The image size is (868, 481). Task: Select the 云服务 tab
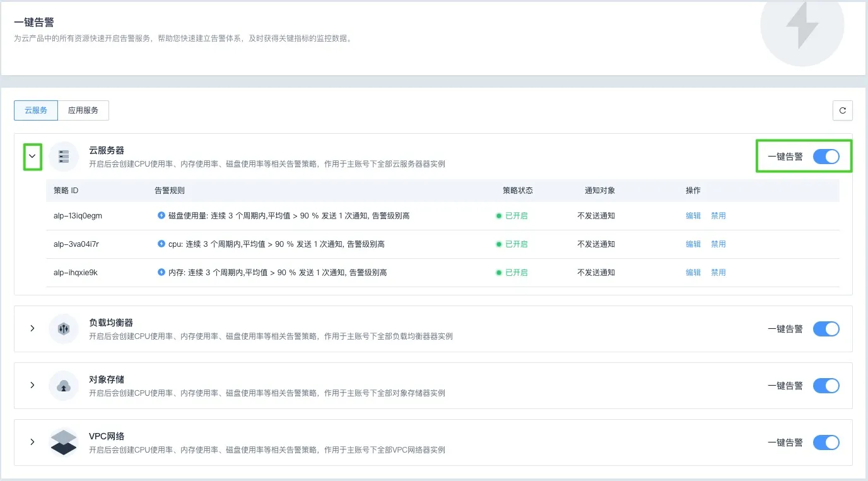coord(36,110)
